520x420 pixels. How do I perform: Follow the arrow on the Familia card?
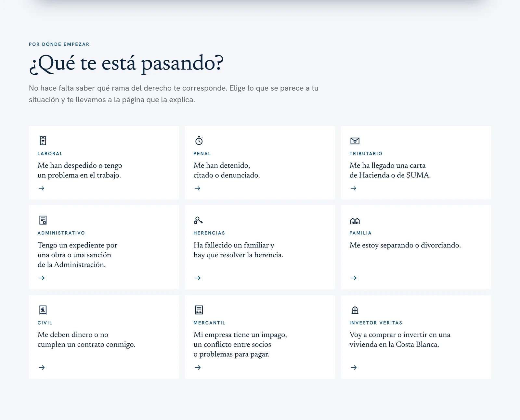tap(354, 278)
